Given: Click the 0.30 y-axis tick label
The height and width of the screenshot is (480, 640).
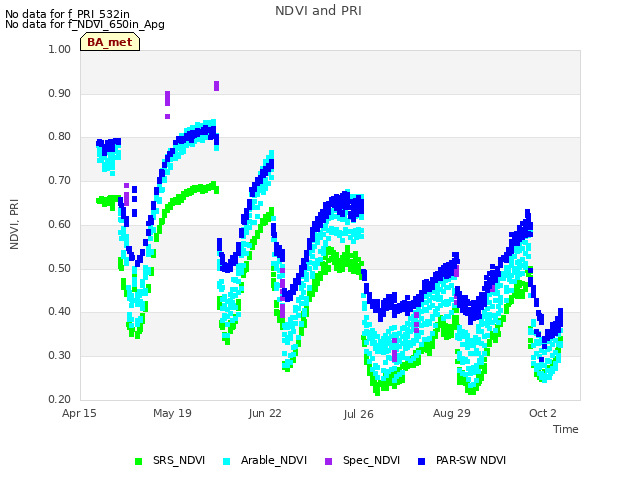Looking at the screenshot, I should point(60,356).
